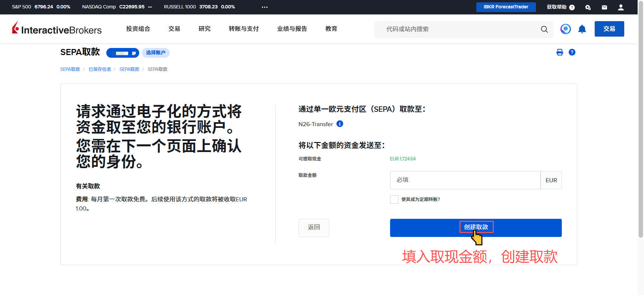Print the SEPA withdrawal page

click(559, 52)
